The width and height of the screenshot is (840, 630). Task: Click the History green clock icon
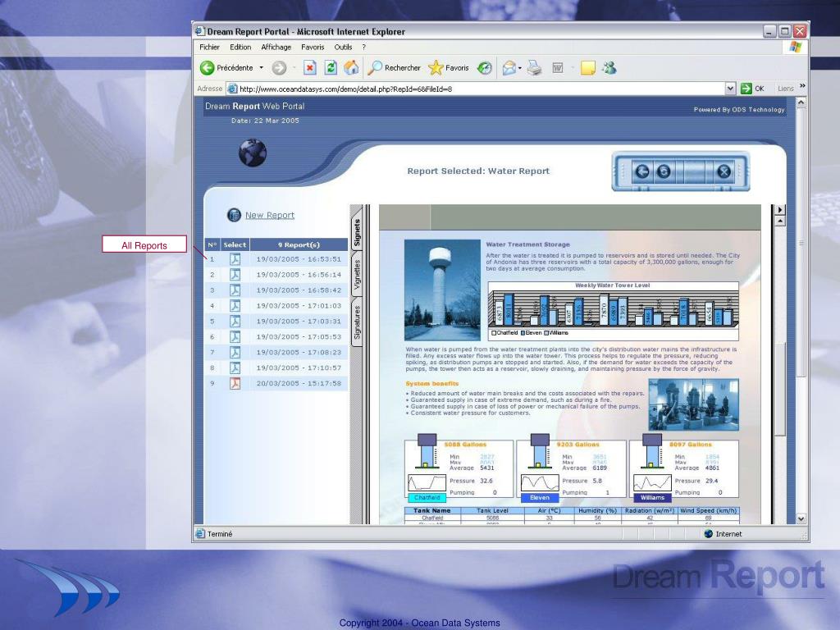tap(484, 68)
